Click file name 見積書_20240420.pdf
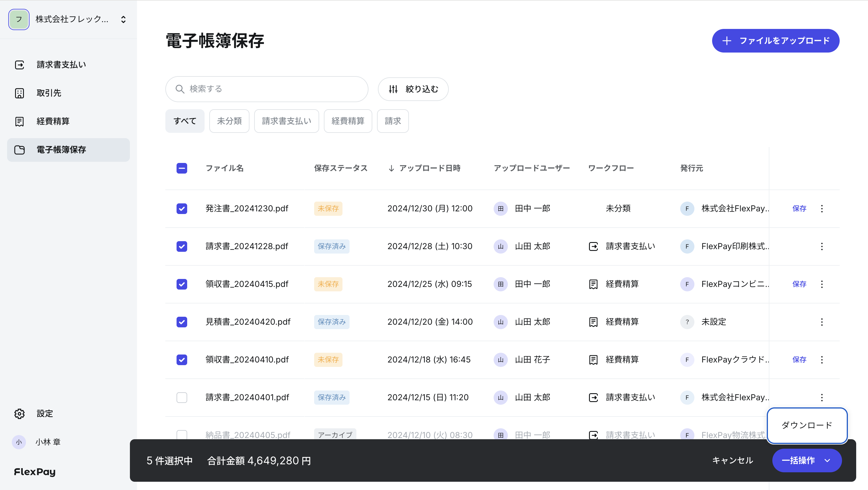This screenshot has height=490, width=868. (248, 322)
